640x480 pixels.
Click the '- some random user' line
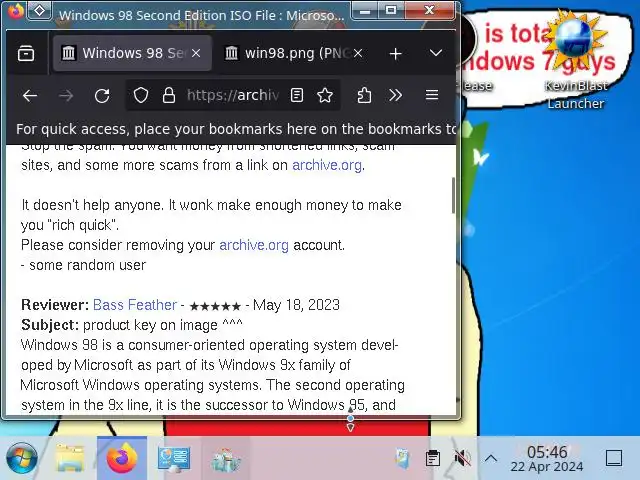(83, 265)
